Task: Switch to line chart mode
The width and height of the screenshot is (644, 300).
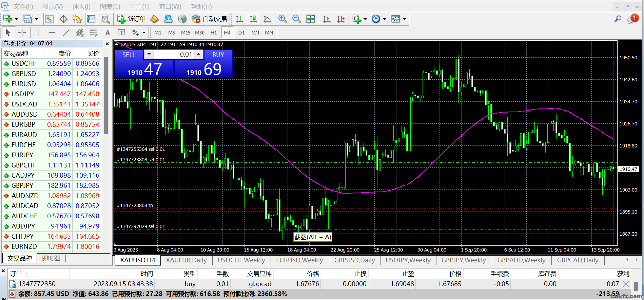Action: click(x=267, y=19)
